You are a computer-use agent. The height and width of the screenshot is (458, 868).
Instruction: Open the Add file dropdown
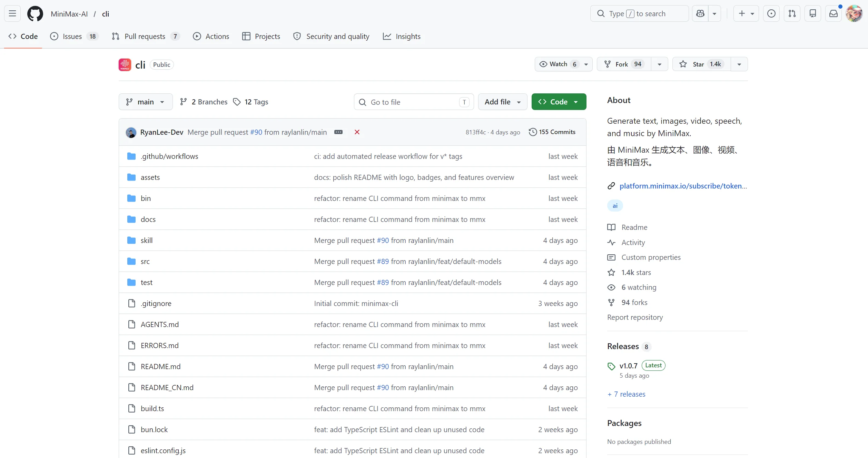pos(502,102)
